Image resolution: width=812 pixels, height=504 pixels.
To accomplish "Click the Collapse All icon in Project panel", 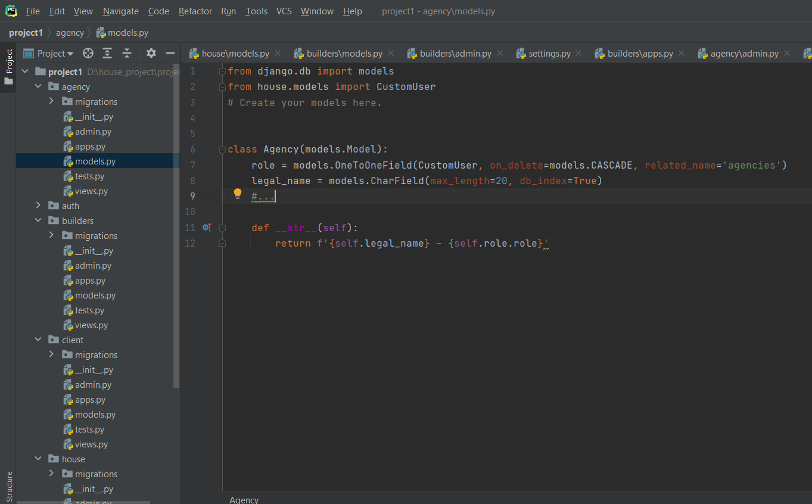I will tap(127, 53).
